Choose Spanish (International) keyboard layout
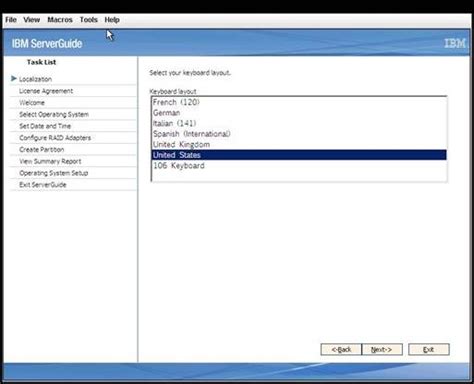Viewport: 474px width, 384px height. coord(299,134)
